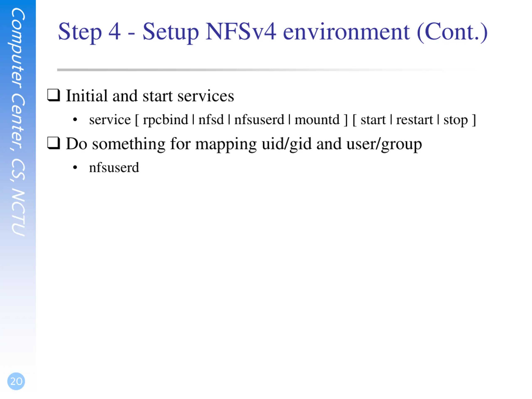Click round bullet dot before "service" line

pyautogui.click(x=75, y=119)
